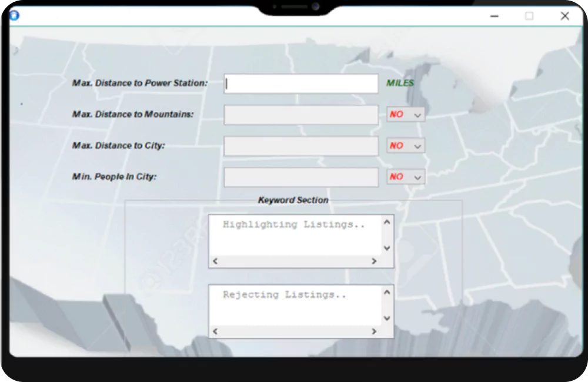Click the application icon in title bar
The width and height of the screenshot is (588, 382).
point(14,15)
